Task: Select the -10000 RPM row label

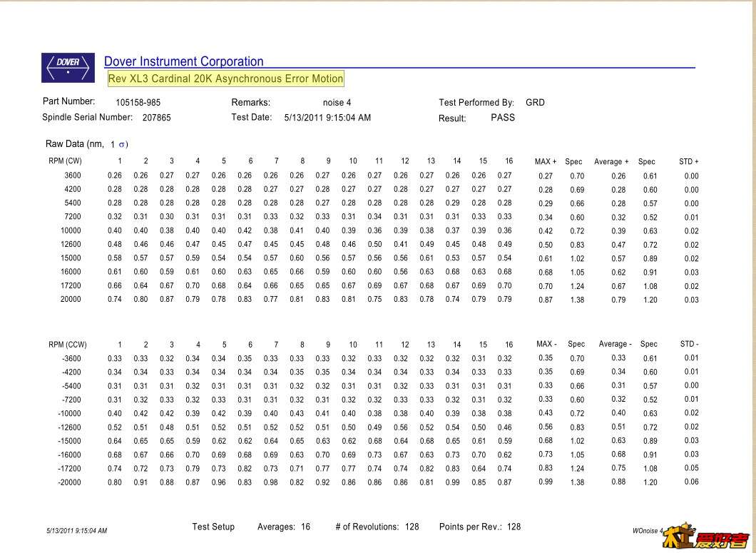Action: coord(69,414)
